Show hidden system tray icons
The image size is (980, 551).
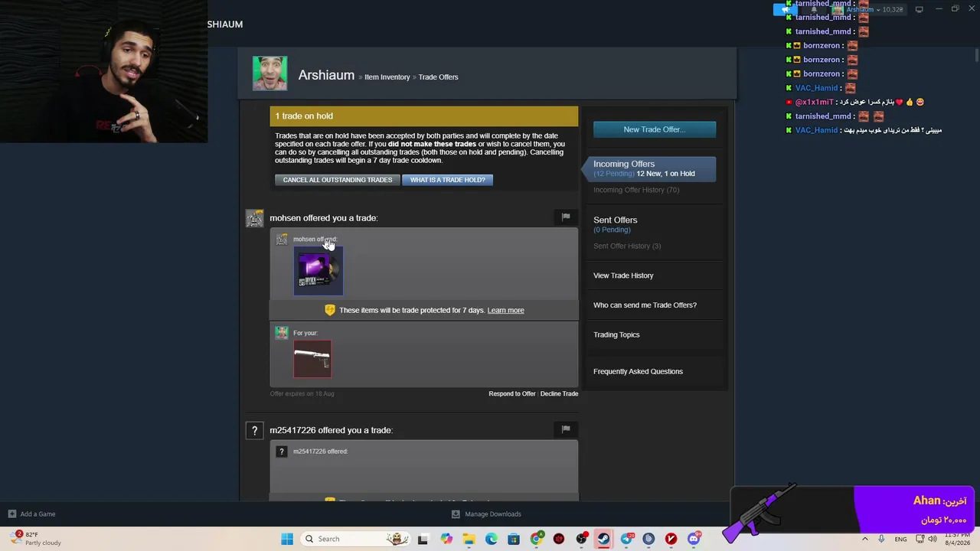pos(865,539)
